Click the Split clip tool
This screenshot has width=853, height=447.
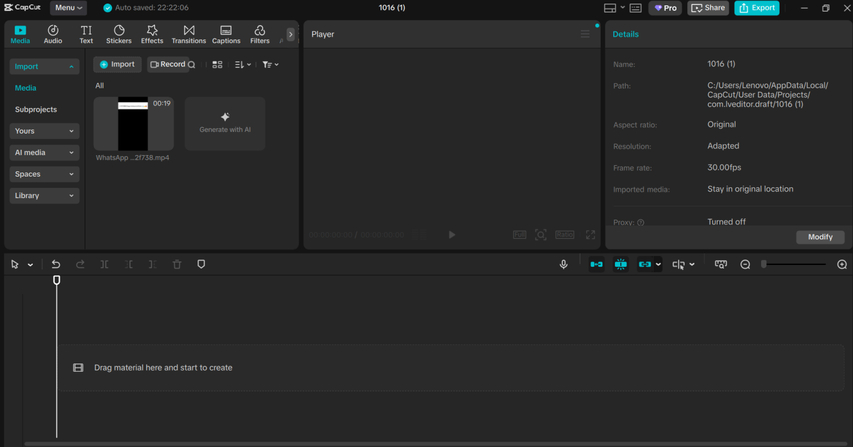104,264
